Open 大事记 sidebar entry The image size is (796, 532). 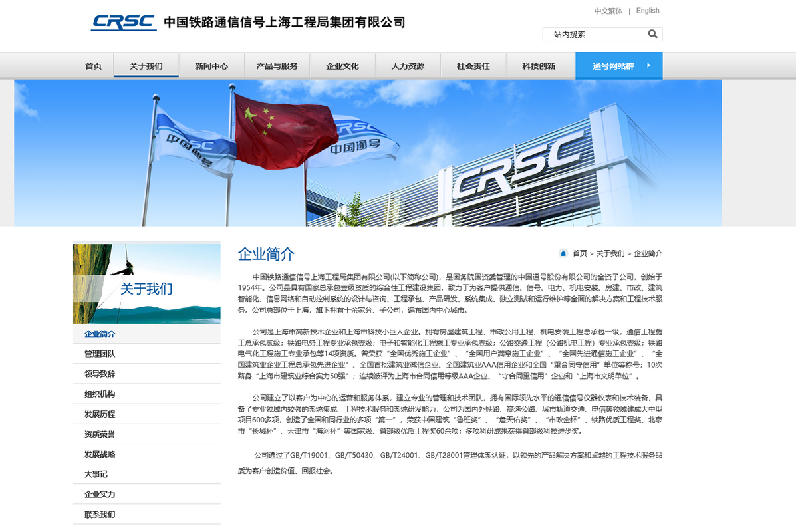tap(147, 474)
